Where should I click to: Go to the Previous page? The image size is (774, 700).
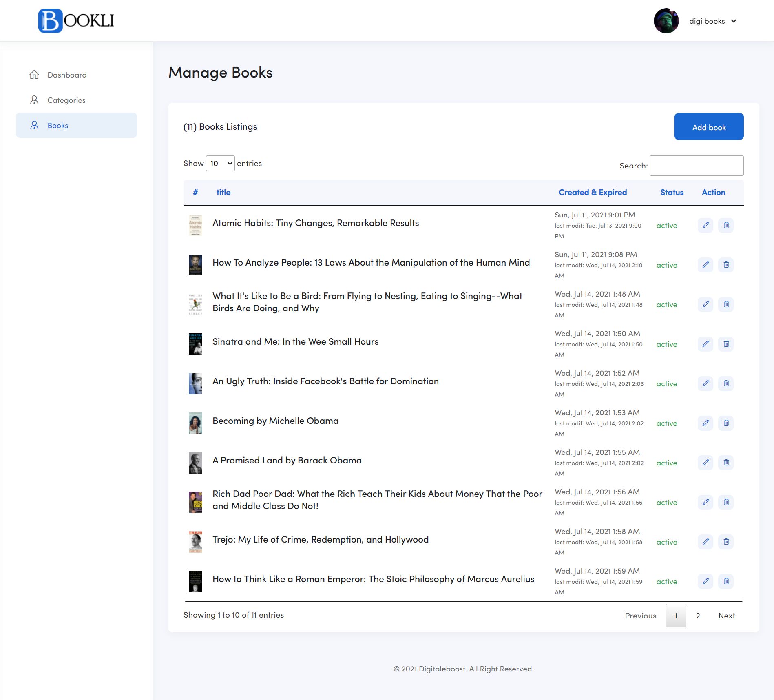coord(640,616)
